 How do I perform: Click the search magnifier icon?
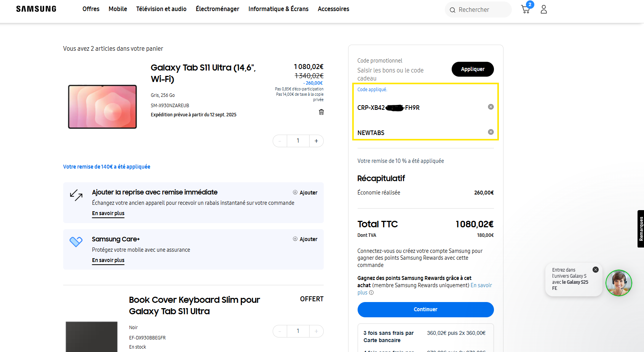(x=452, y=10)
